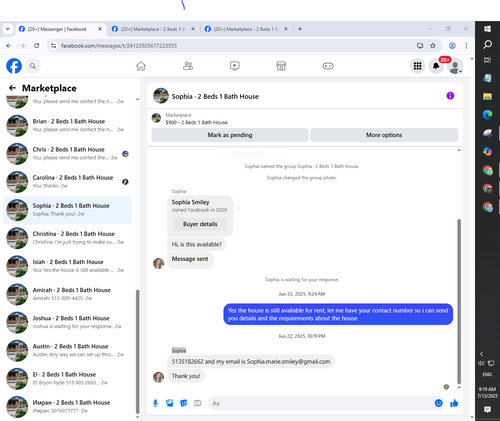The image size is (500, 421).
Task: Click the voice clip microphone icon
Action: (155, 403)
